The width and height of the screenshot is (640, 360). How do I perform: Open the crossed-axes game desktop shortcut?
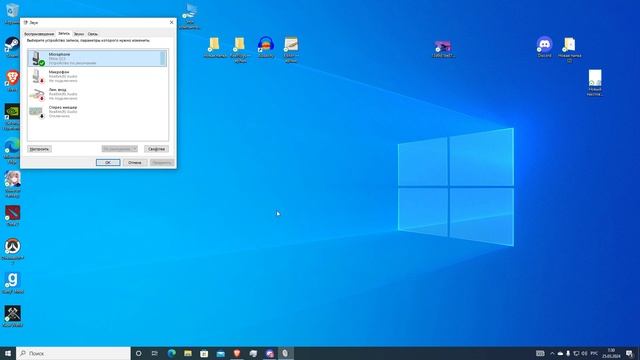[12, 316]
